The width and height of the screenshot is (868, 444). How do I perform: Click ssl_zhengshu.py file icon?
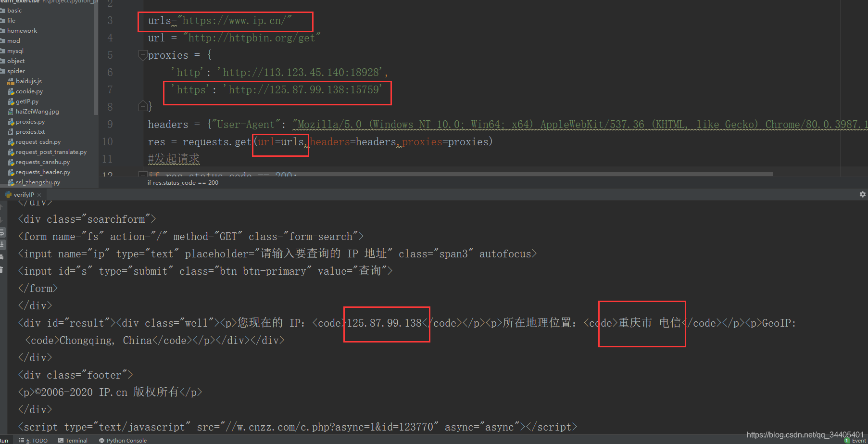(x=11, y=182)
